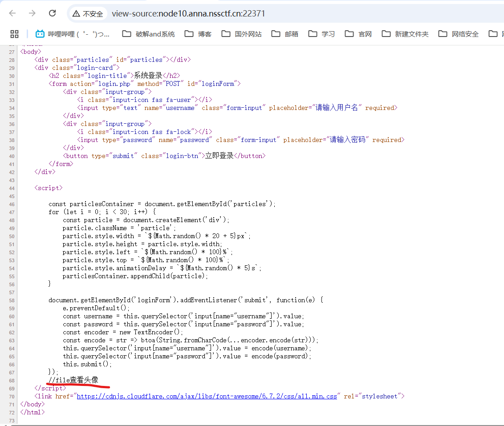
Task: Open the 邮箱 bookmark folder
Action: tap(285, 34)
